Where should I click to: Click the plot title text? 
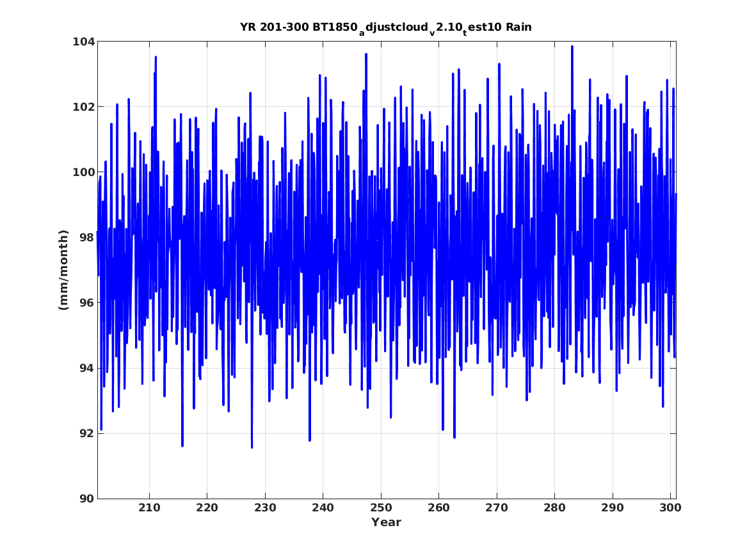386,28
